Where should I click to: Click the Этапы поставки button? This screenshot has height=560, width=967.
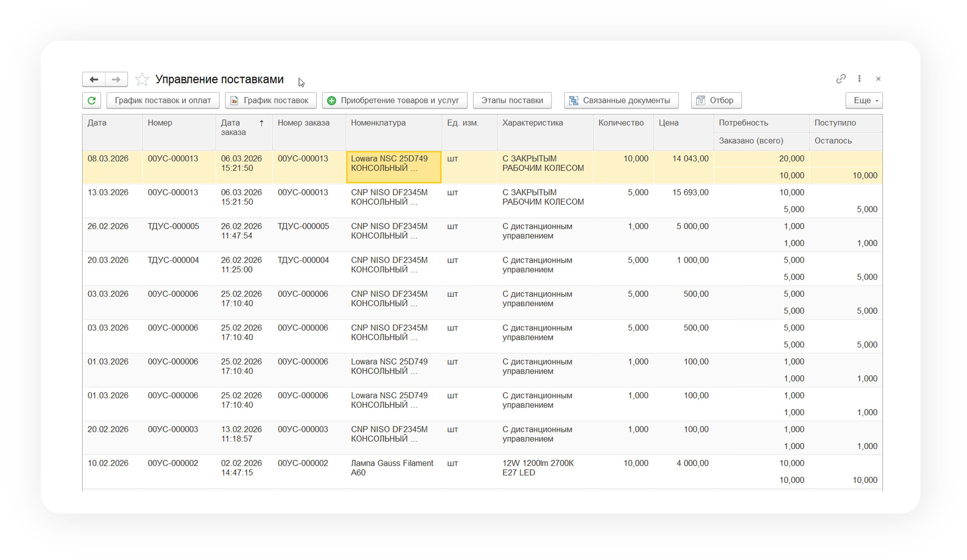pos(512,101)
